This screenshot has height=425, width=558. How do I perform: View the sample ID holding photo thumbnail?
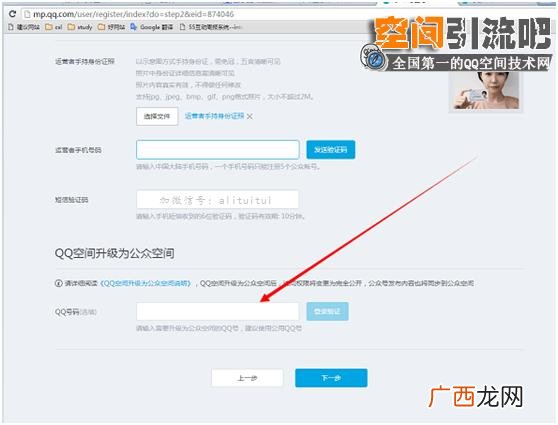[x=486, y=90]
